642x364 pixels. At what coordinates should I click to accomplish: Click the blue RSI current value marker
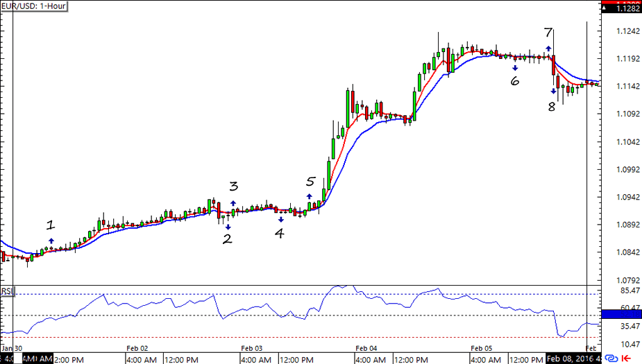coord(622,314)
